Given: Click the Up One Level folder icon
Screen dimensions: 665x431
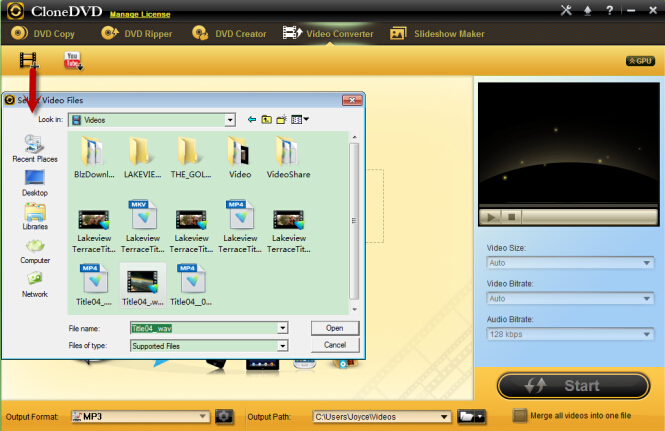Looking at the screenshot, I should [266, 120].
